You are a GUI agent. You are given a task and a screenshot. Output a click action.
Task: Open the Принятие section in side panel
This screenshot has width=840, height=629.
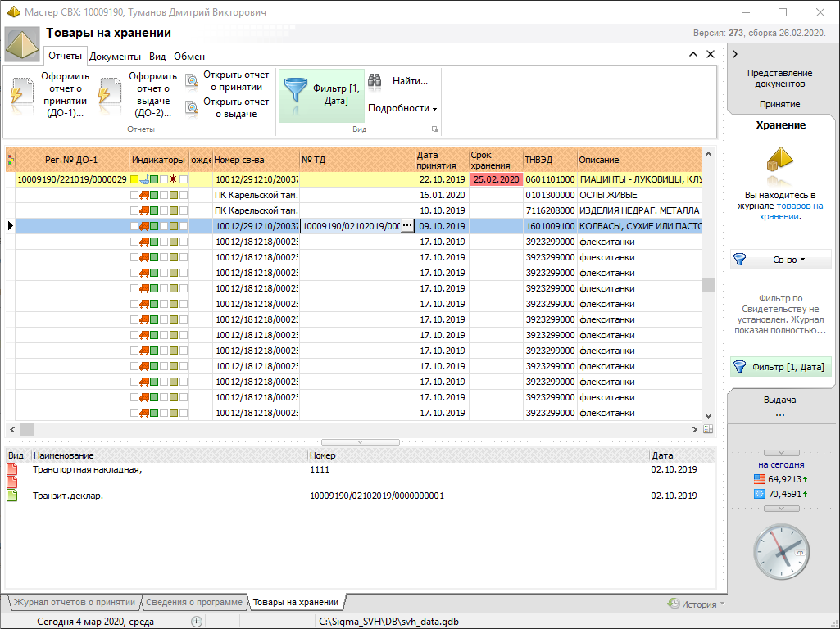point(779,104)
